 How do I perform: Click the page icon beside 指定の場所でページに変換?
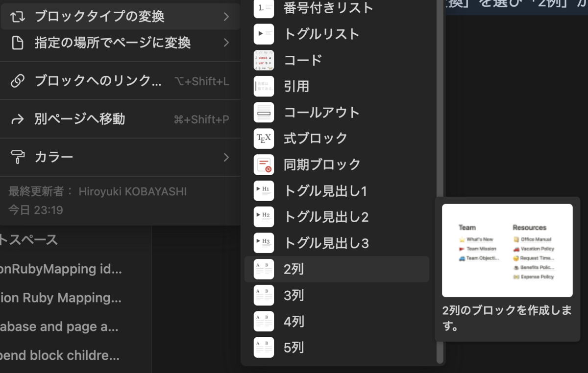pyautogui.click(x=18, y=43)
